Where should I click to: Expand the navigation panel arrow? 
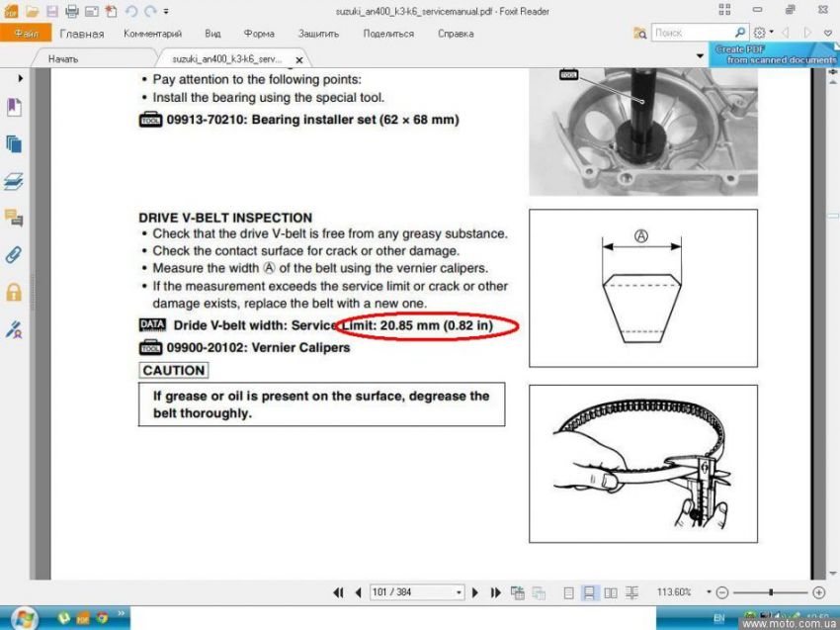pyautogui.click(x=21, y=78)
